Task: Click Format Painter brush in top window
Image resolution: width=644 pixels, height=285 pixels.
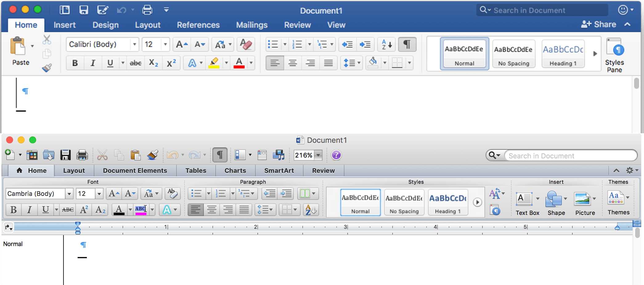Action: tap(47, 68)
